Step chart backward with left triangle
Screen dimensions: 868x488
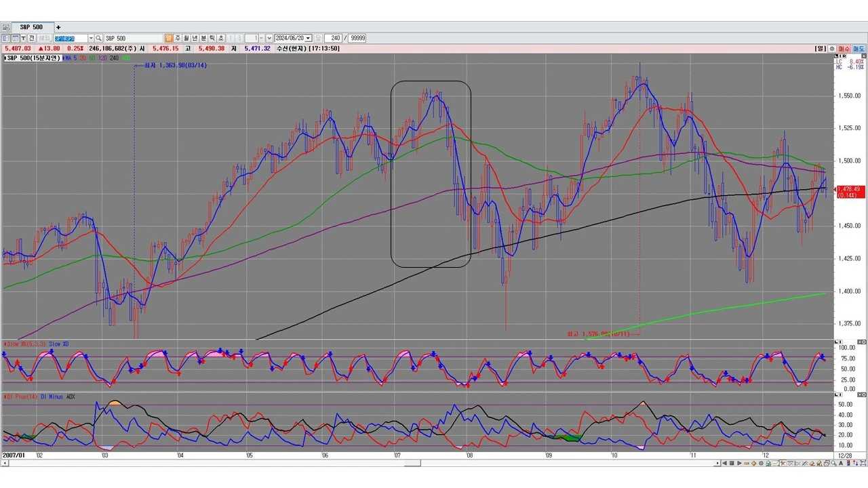click(725, 464)
